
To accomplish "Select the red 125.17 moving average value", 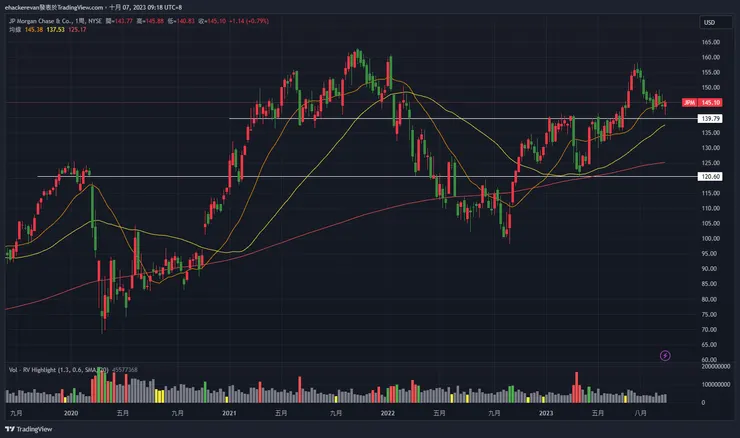I will pos(77,29).
